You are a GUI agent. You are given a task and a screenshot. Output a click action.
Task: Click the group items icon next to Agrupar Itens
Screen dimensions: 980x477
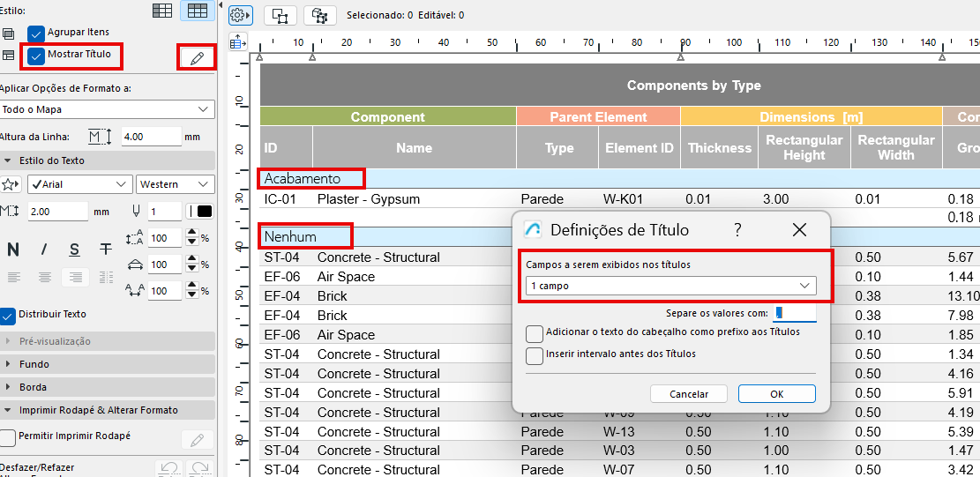coord(8,34)
